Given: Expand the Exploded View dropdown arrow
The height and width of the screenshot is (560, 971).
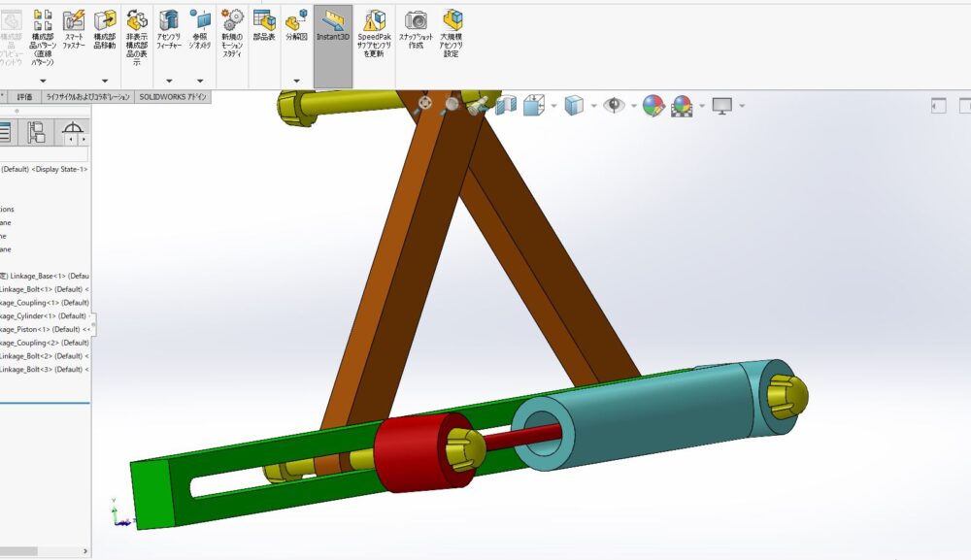Looking at the screenshot, I should pos(296,81).
